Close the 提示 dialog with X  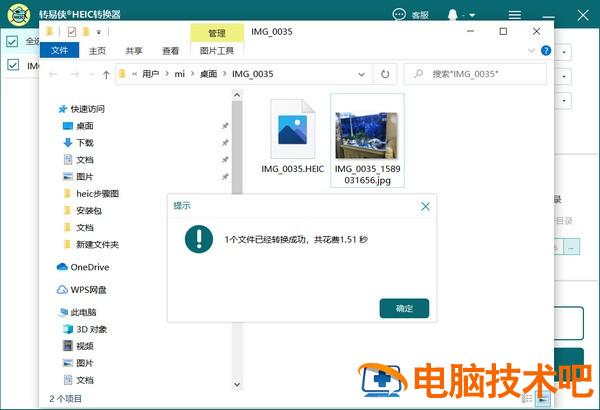coord(425,207)
